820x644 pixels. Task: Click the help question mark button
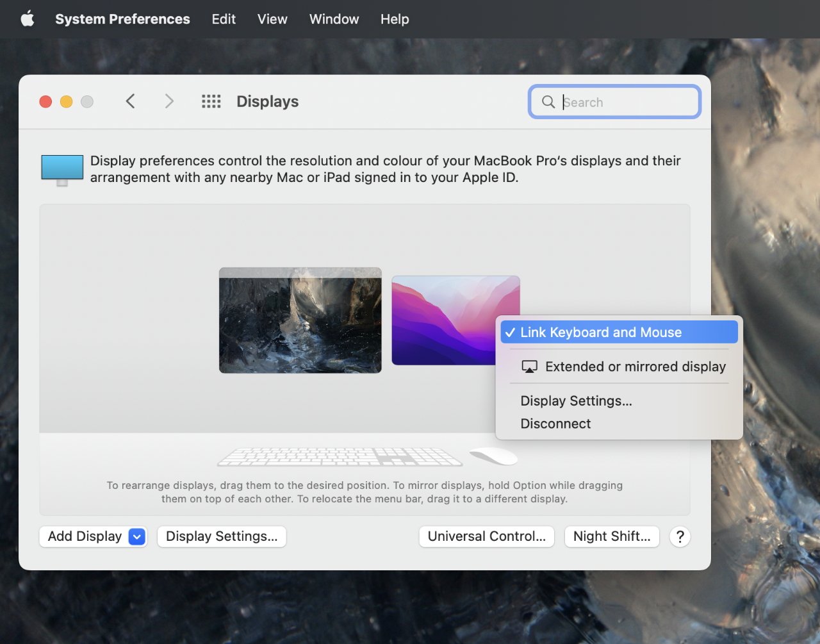(680, 536)
